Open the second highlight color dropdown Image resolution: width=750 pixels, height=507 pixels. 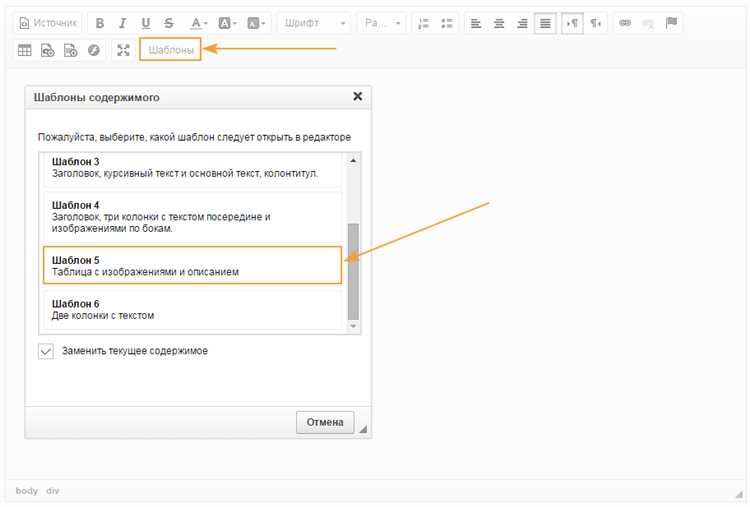256,23
